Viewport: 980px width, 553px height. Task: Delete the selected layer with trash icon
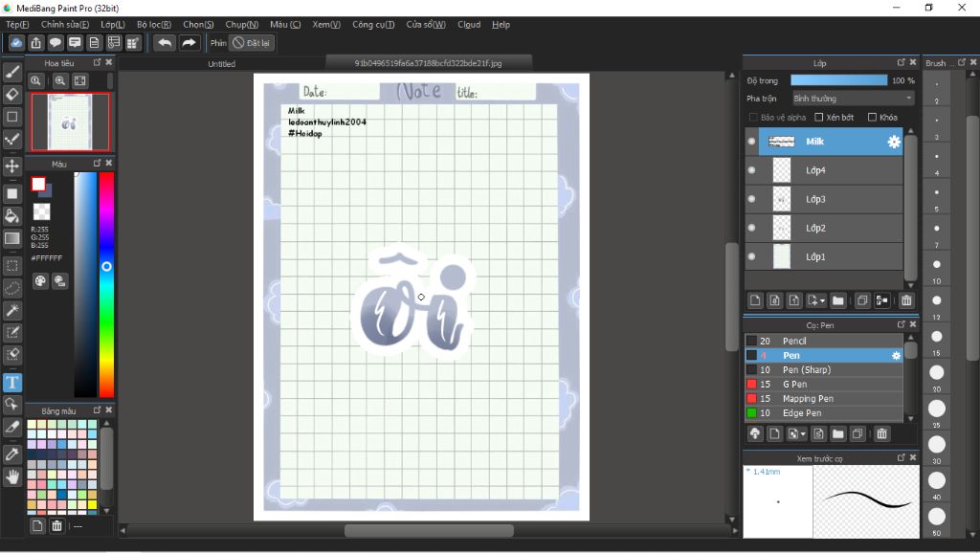click(906, 300)
